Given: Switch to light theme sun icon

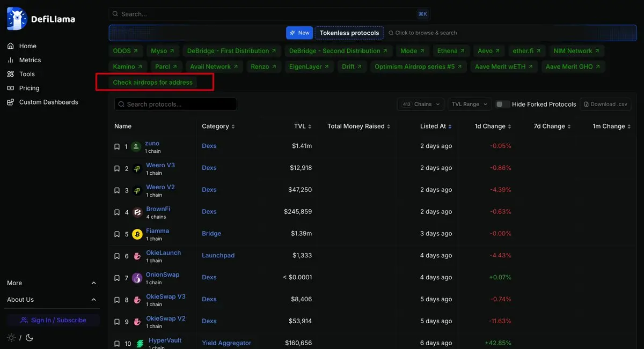Looking at the screenshot, I should point(11,338).
